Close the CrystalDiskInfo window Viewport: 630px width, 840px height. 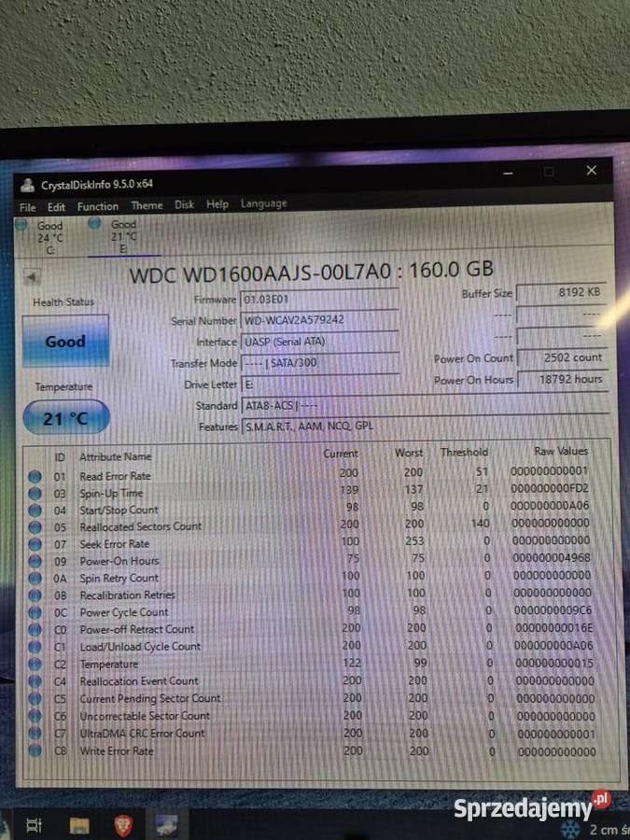[592, 171]
